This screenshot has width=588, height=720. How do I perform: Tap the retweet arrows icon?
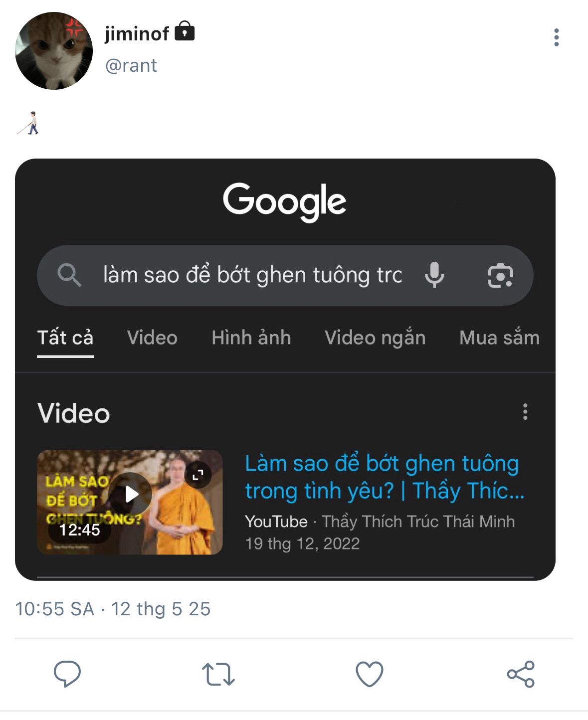click(218, 674)
